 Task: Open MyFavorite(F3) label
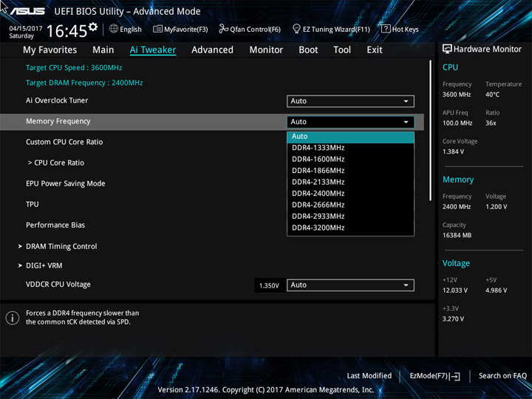[x=186, y=30]
